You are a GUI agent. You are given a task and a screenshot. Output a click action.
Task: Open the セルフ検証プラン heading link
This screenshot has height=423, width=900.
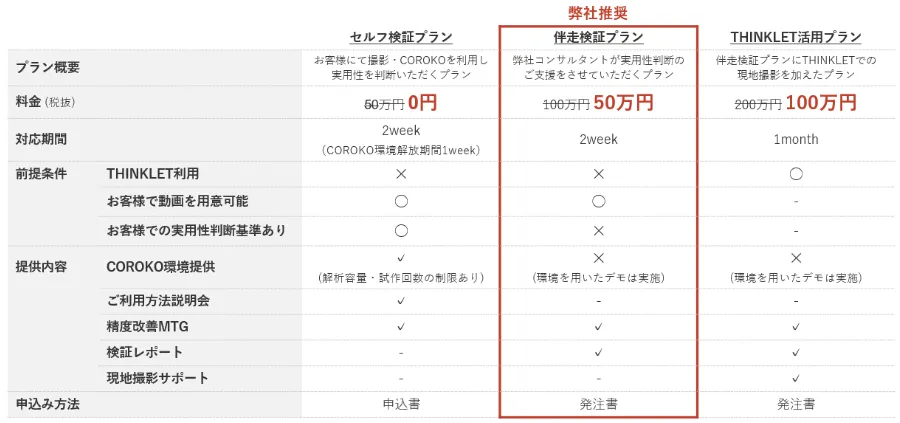pos(401,37)
